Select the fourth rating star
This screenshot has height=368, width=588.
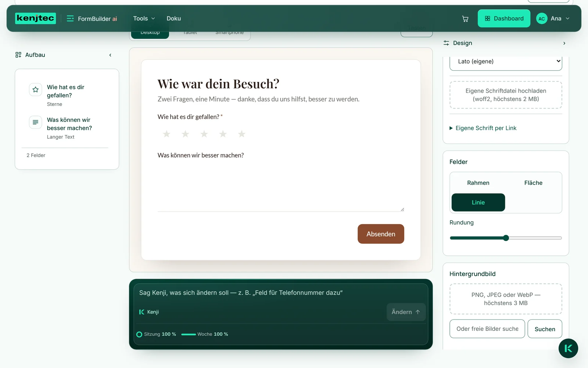click(x=223, y=134)
